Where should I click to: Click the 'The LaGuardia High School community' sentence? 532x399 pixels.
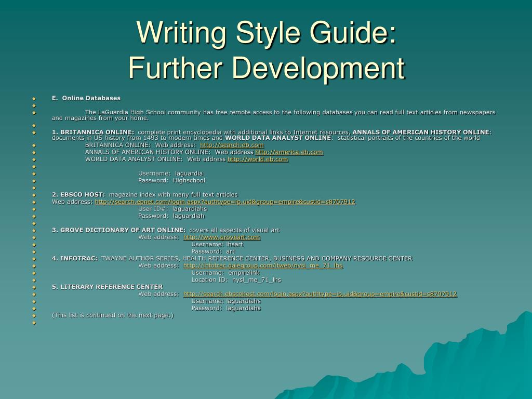tap(273, 115)
